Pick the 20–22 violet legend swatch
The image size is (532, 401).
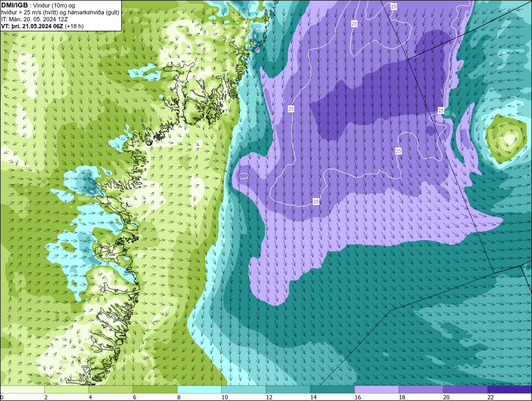465,389
